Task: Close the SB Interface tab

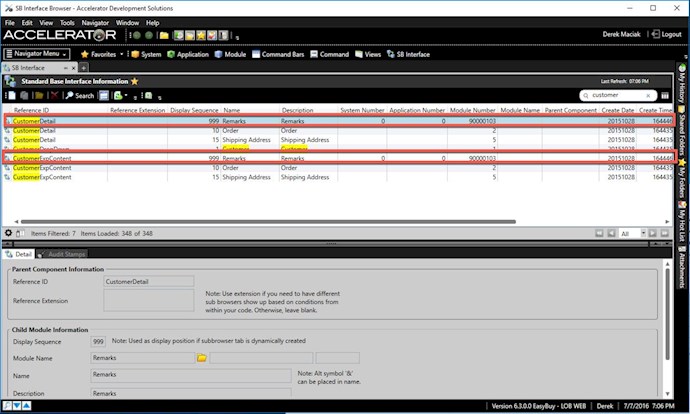Action: coord(73,68)
